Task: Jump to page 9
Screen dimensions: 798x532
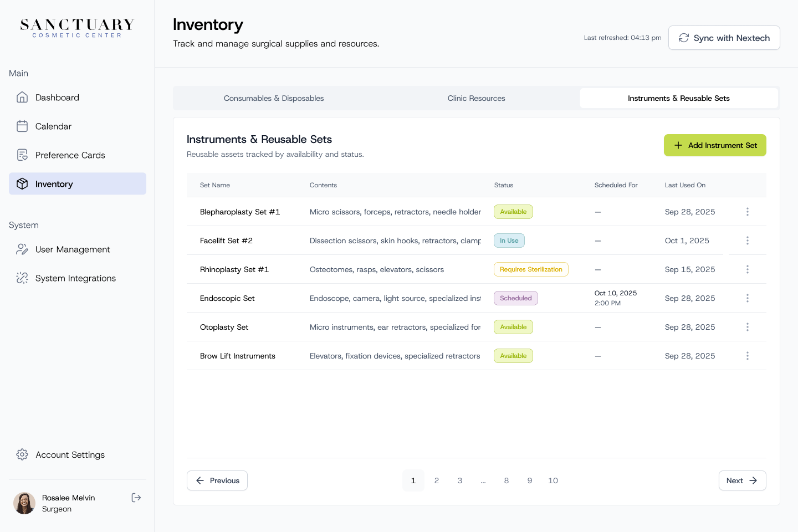Action: (530, 480)
